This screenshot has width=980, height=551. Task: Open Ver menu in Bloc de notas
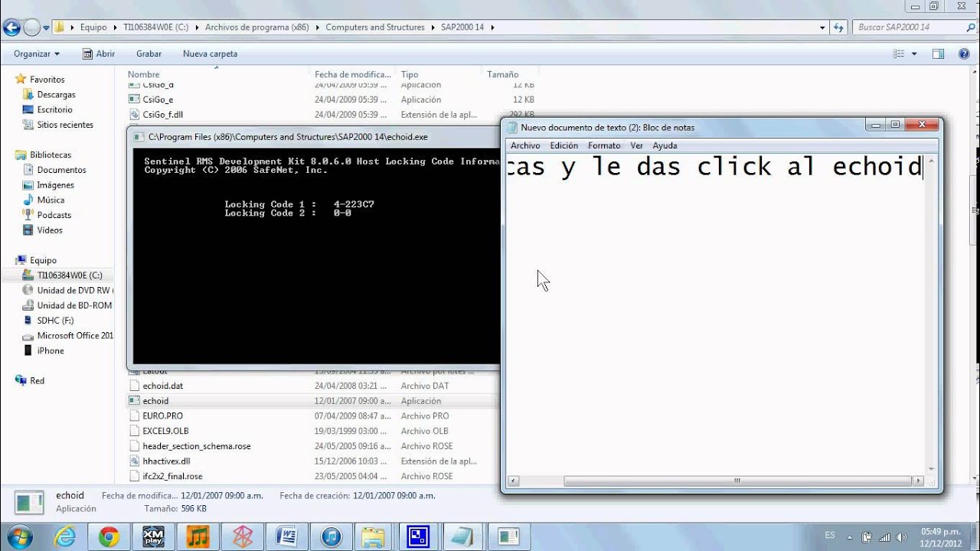coord(637,145)
